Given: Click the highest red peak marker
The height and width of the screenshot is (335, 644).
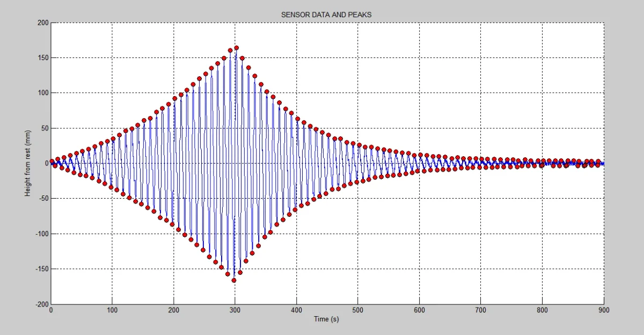Looking at the screenshot, I should tap(236, 48).
